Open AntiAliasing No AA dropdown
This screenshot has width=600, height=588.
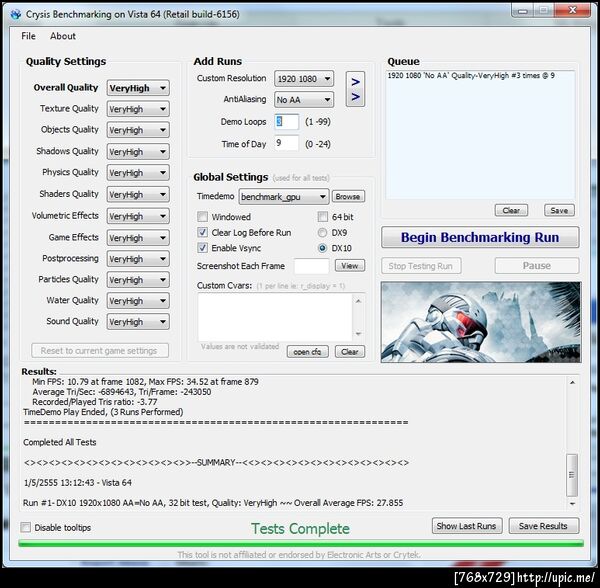pos(304,100)
